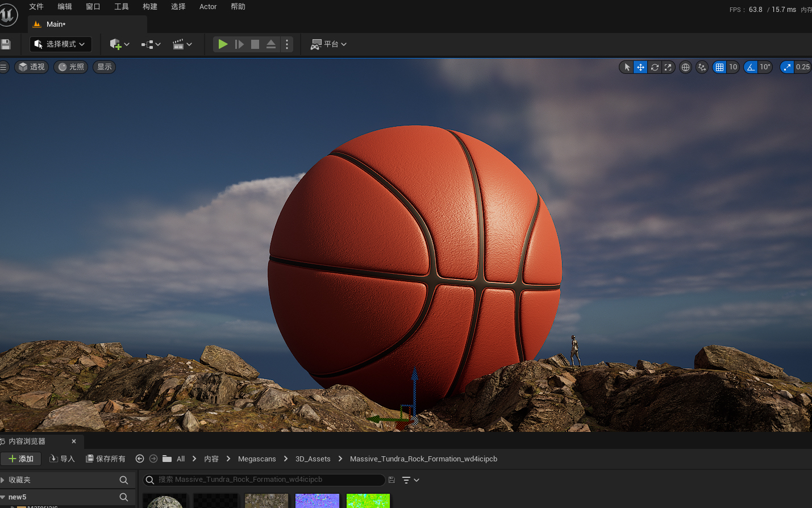This screenshot has width=812, height=508.
Task: Switch to the Main* level tab
Action: 88,24
